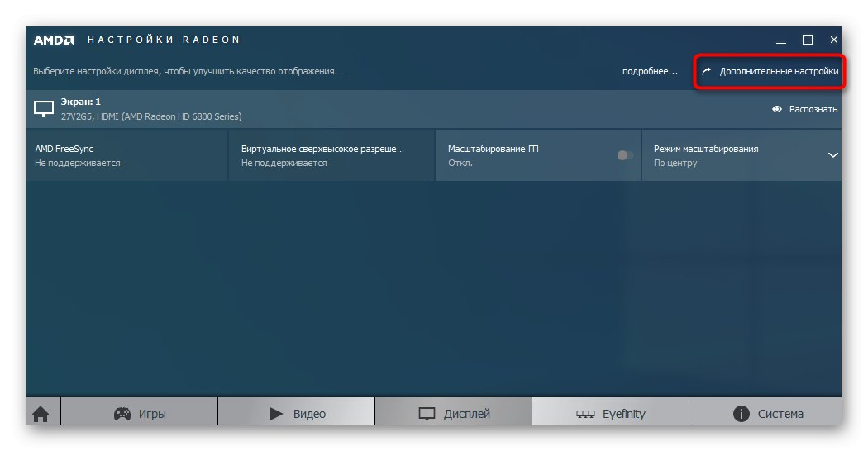Click the monitor icon for Экран 1

44,109
